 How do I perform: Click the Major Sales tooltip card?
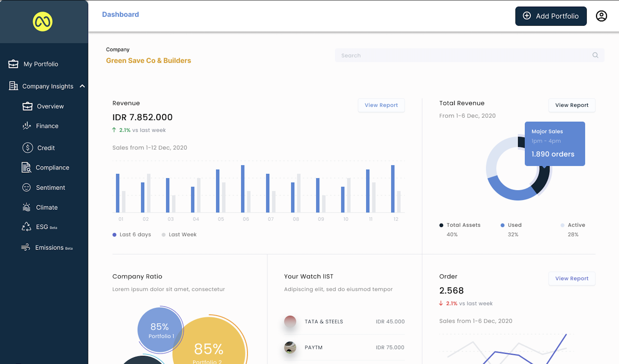pos(555,144)
